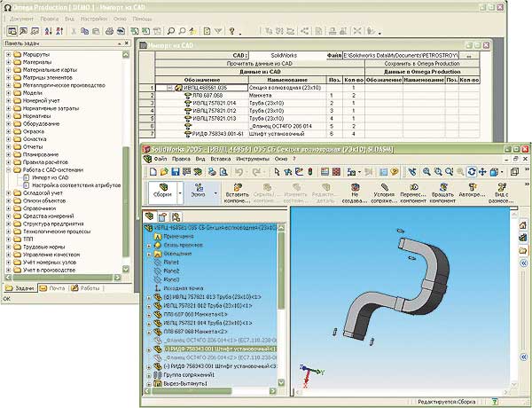The height and width of the screenshot is (408, 532).
Task: Click the first Sort icon in Omega toolbar
Action: [x=48, y=31]
